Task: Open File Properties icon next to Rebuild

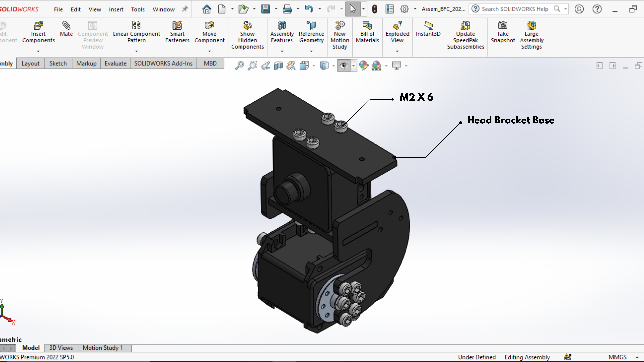Action: coord(390,9)
